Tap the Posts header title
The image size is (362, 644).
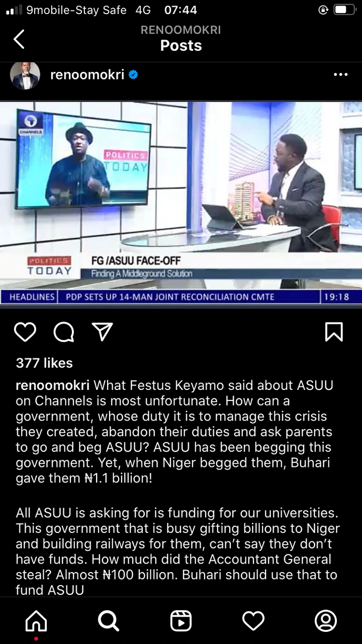coord(181,45)
